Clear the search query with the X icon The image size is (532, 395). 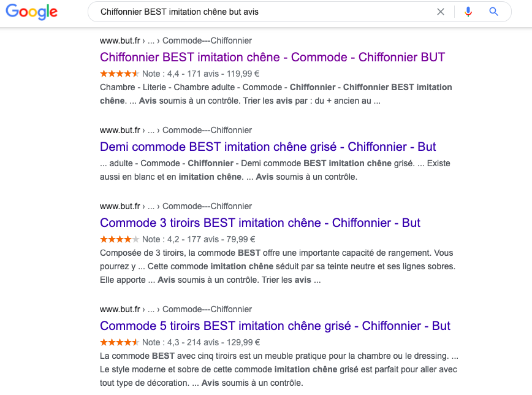click(441, 12)
